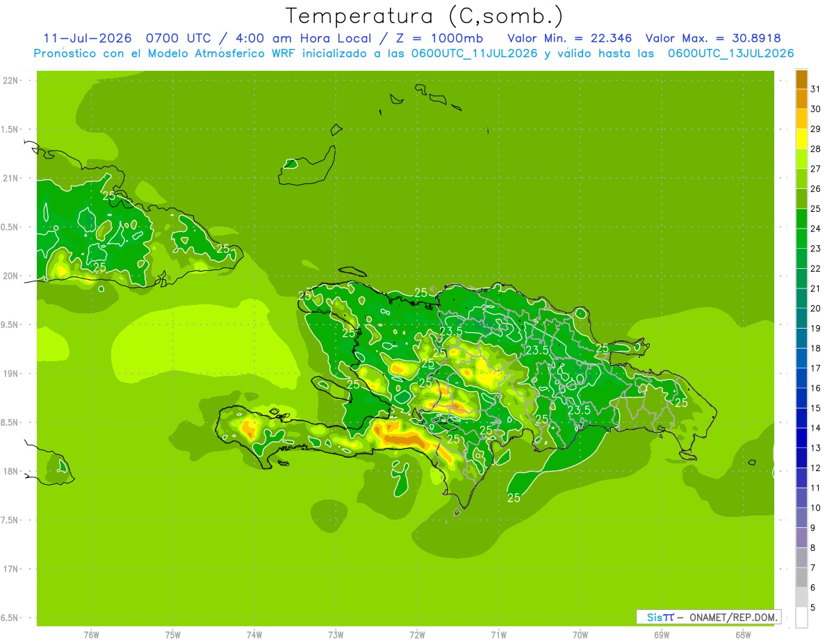Screen dimensions: 834x644
Task: Click the colorbar label '31'
Action: coord(816,89)
